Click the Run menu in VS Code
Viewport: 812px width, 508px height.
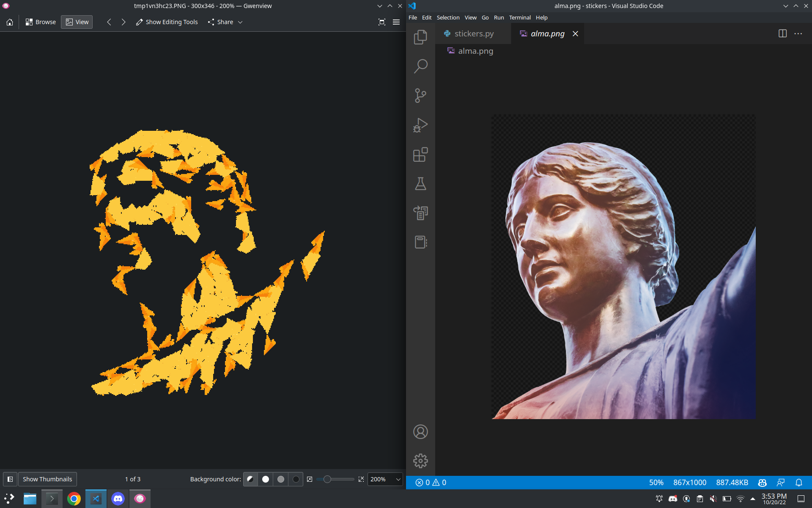coord(498,17)
